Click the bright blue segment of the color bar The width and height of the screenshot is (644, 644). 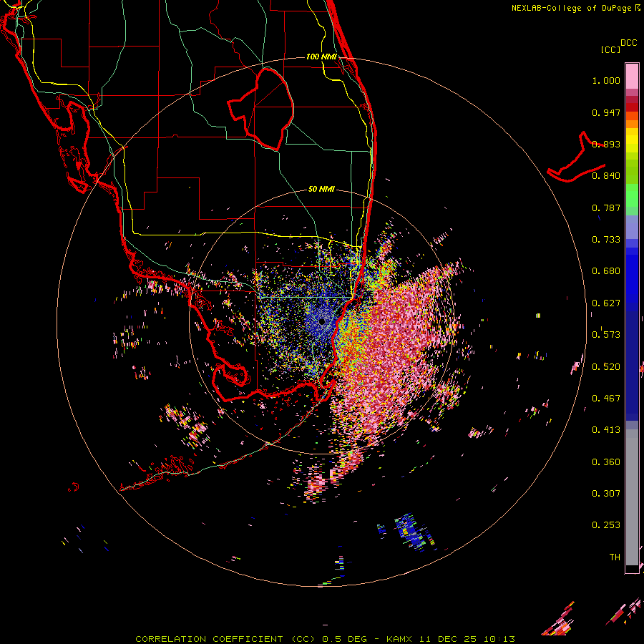click(x=632, y=275)
